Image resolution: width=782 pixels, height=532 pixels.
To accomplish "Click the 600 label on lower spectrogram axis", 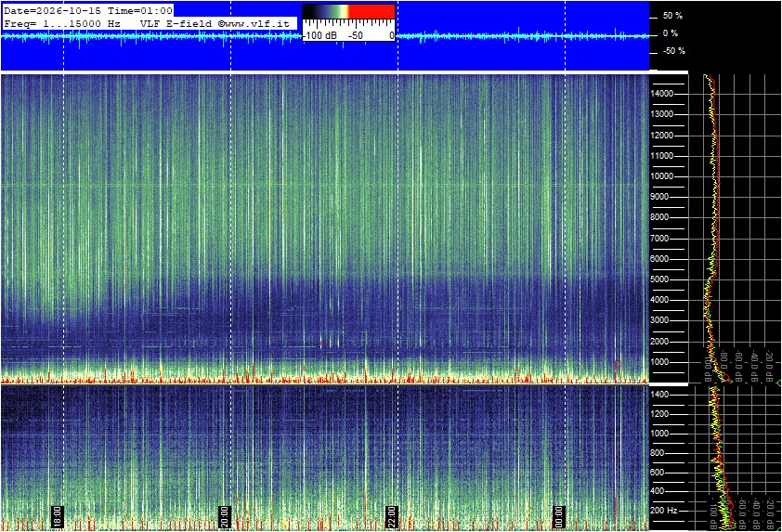I will click(x=658, y=473).
